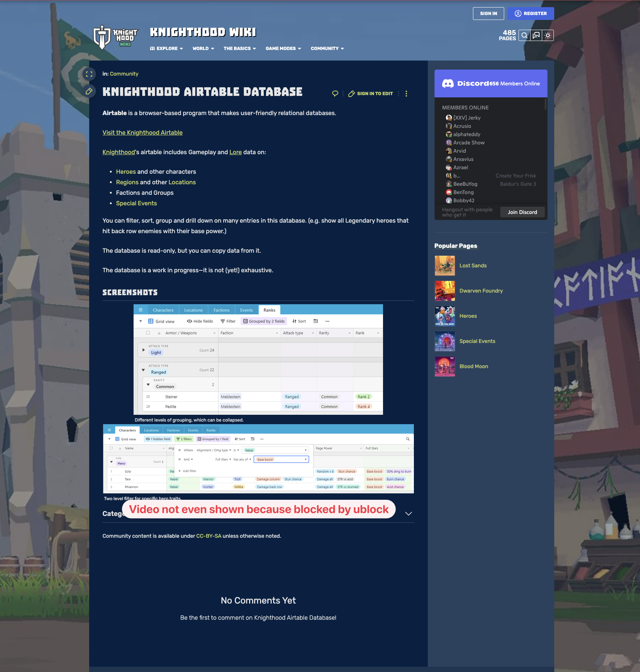The height and width of the screenshot is (672, 640).
Task: Click the Knighthood Wiki shield logo
Action: click(x=102, y=37)
